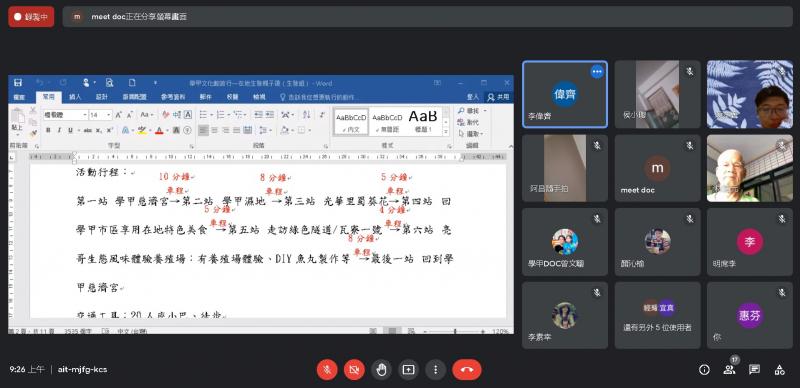Open meeting details info icon
This screenshot has height=388, width=800.
pyautogui.click(x=704, y=370)
